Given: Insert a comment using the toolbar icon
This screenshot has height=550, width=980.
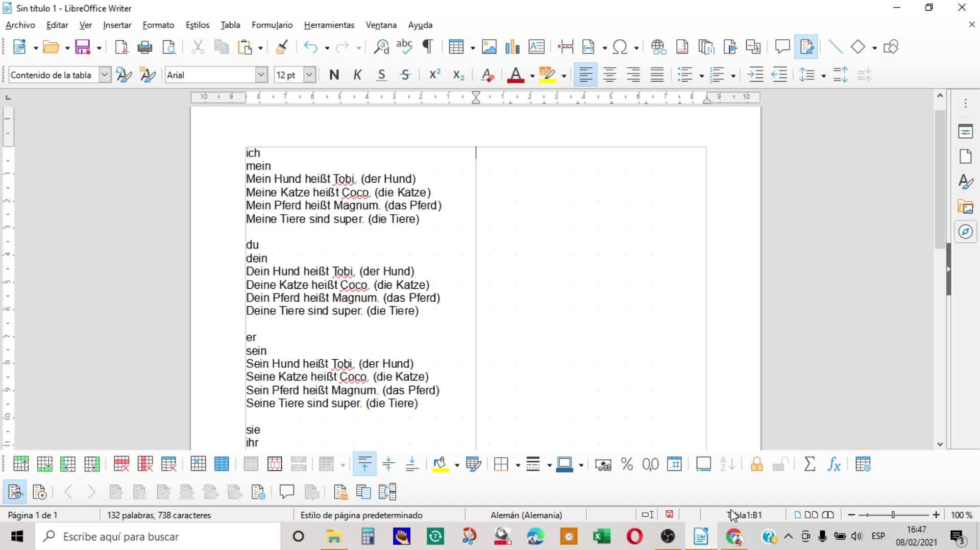Looking at the screenshot, I should [782, 47].
